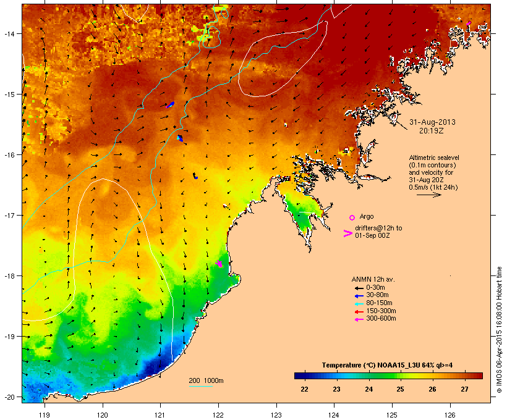Click longitude axis label 125

point(392,415)
